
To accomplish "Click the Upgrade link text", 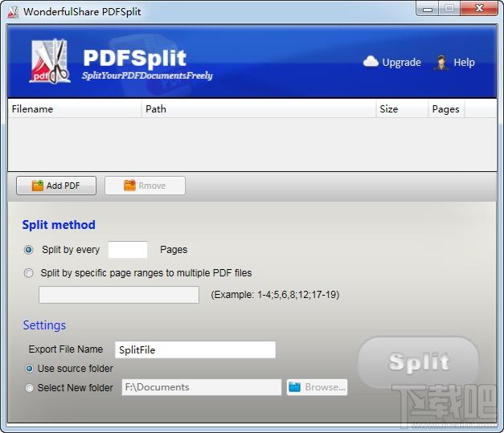I will click(401, 63).
